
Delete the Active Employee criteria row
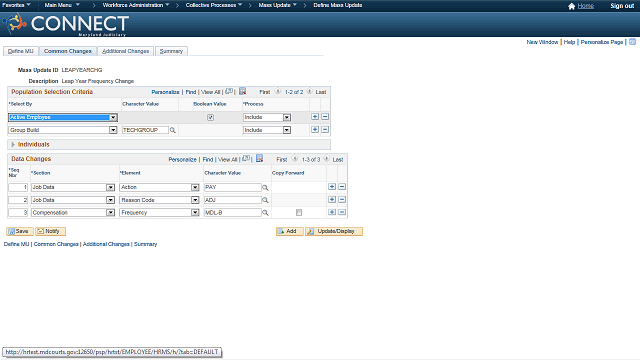pyautogui.click(x=325, y=117)
